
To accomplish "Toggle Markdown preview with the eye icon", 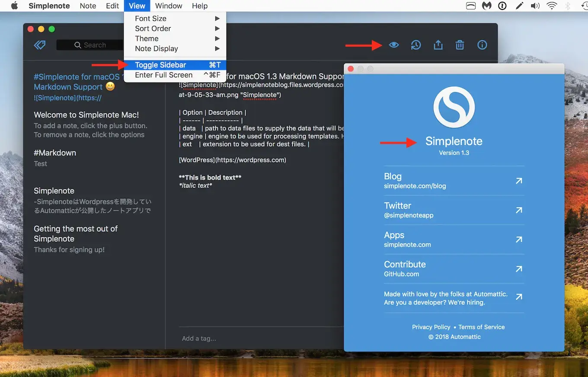I will click(x=393, y=45).
